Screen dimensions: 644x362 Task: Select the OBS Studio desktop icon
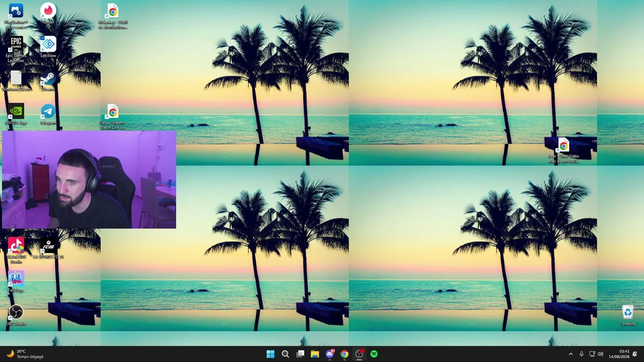(16, 315)
